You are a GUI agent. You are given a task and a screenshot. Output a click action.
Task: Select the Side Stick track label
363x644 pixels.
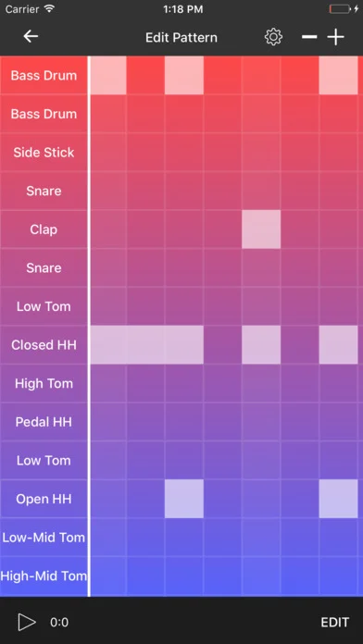(x=44, y=153)
